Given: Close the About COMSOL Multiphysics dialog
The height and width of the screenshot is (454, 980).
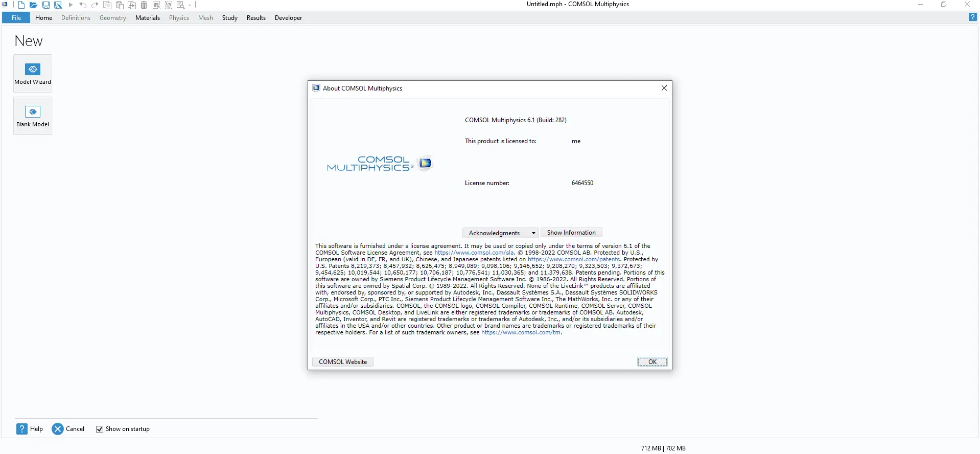Looking at the screenshot, I should tap(664, 88).
